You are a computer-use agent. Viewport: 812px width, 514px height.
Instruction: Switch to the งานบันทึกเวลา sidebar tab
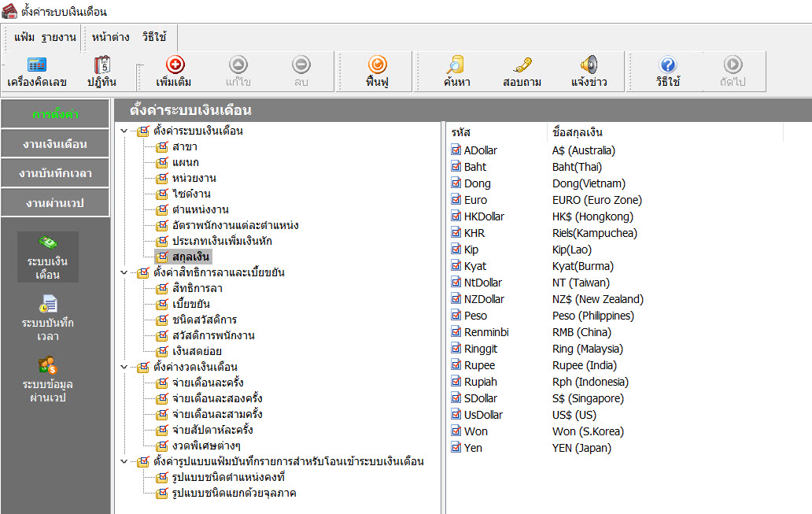(x=55, y=174)
